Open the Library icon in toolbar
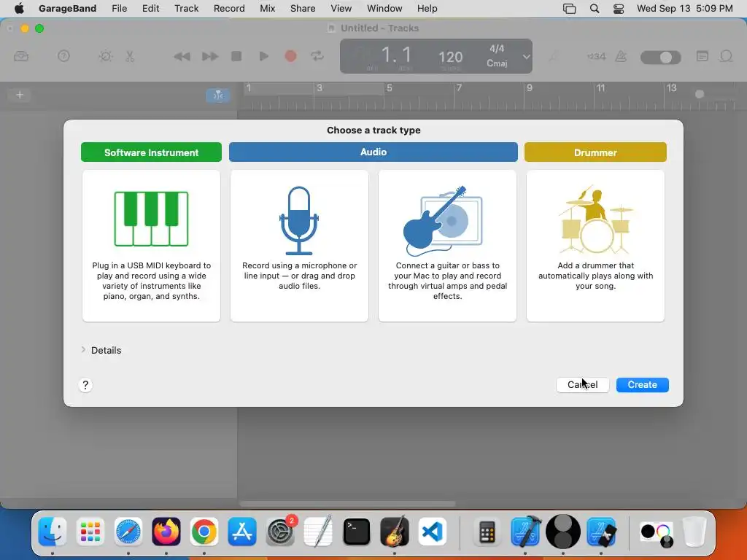Screen dimensions: 747x560 [x=21, y=56]
